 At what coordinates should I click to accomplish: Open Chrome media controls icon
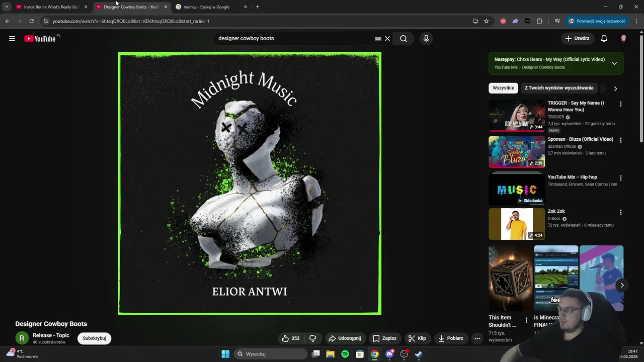pyautogui.click(x=557, y=21)
